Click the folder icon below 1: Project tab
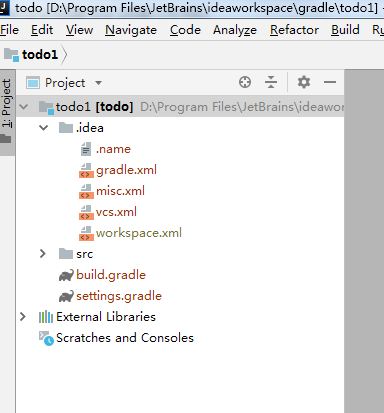 coord(6,138)
